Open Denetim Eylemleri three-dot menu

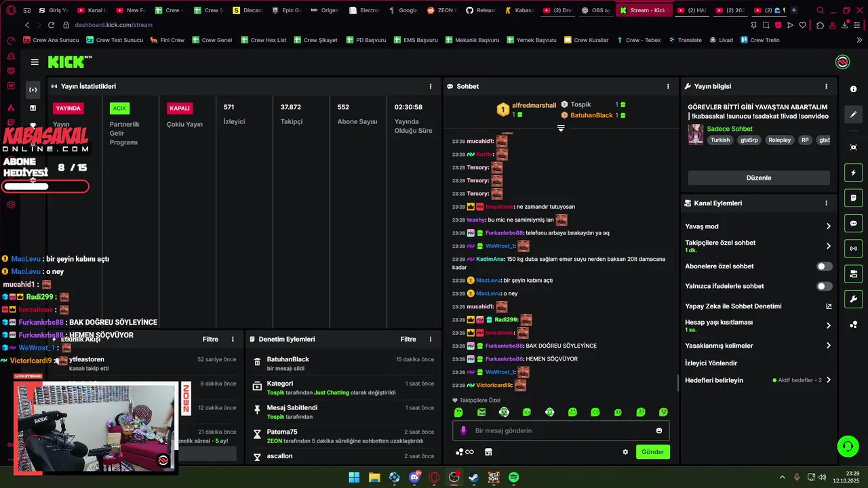(x=430, y=339)
